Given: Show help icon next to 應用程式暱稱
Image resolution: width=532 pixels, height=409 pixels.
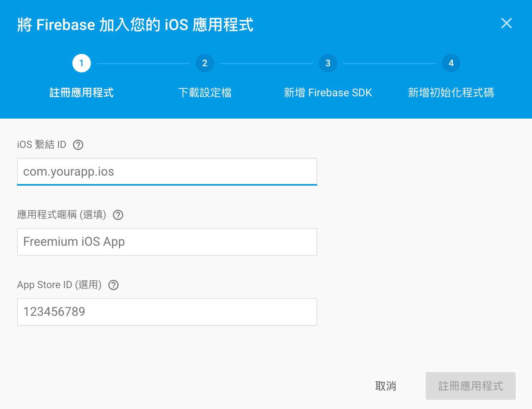Looking at the screenshot, I should (118, 215).
